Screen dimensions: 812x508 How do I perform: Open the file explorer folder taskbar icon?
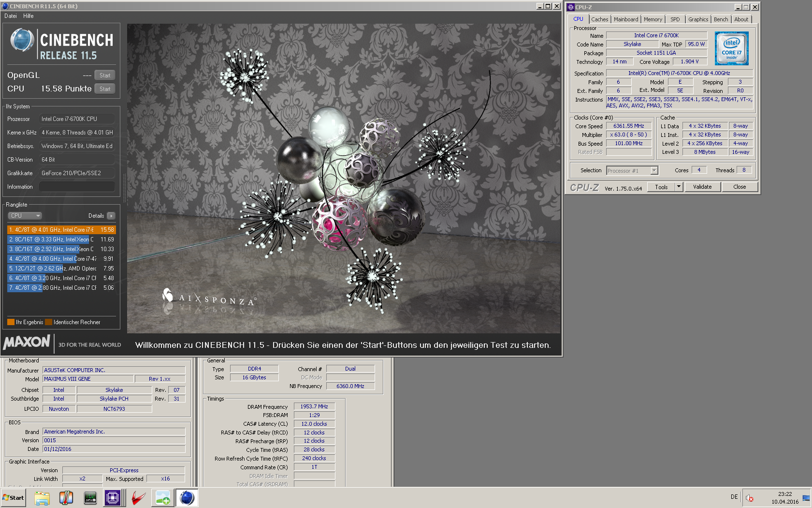(42, 498)
